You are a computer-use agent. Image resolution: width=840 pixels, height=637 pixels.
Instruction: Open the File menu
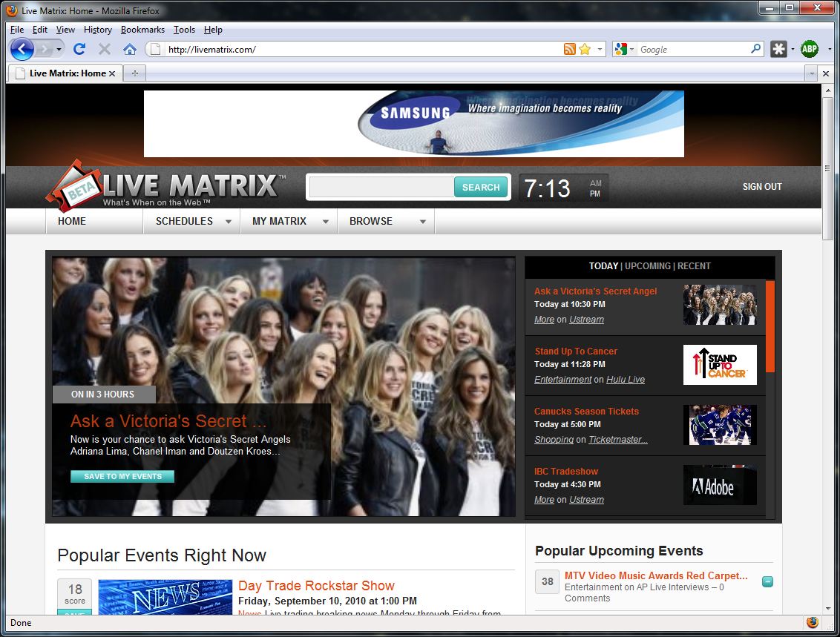[17, 30]
